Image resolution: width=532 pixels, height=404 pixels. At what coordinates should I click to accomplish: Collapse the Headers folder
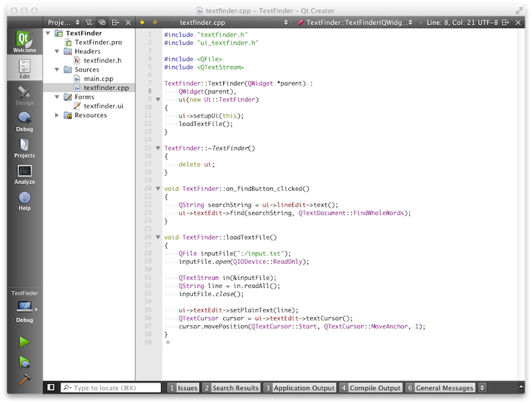pos(57,51)
